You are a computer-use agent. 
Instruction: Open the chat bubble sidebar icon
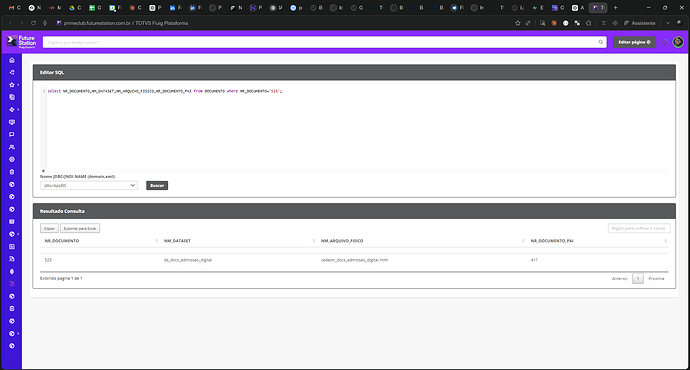[12, 135]
